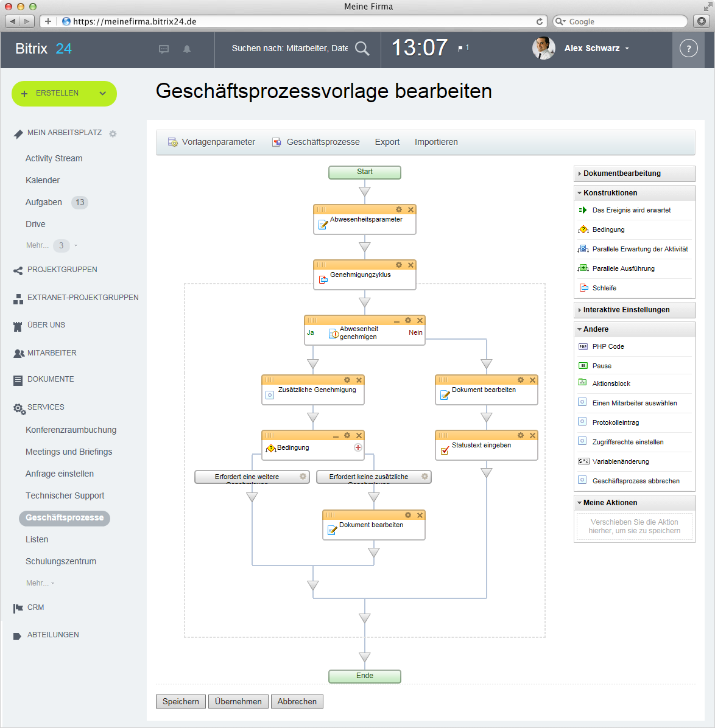Screen dimensions: 715x728
Task: Remove the Genehmigungzyklus block with X
Action: tap(410, 265)
